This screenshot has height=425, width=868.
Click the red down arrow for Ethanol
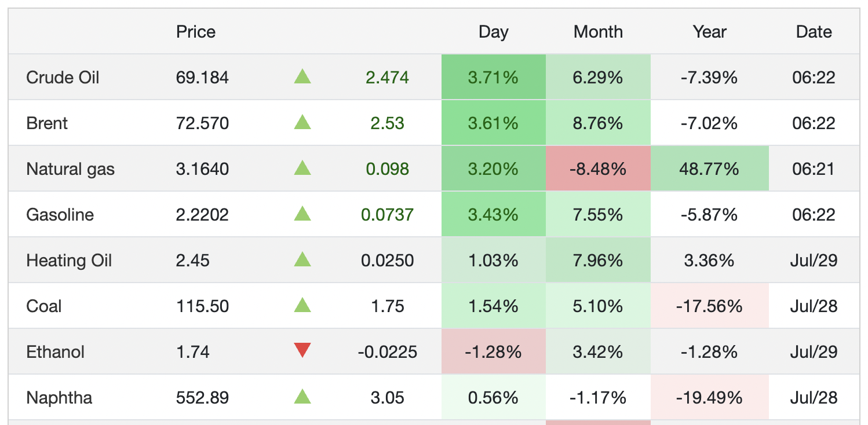(x=302, y=350)
